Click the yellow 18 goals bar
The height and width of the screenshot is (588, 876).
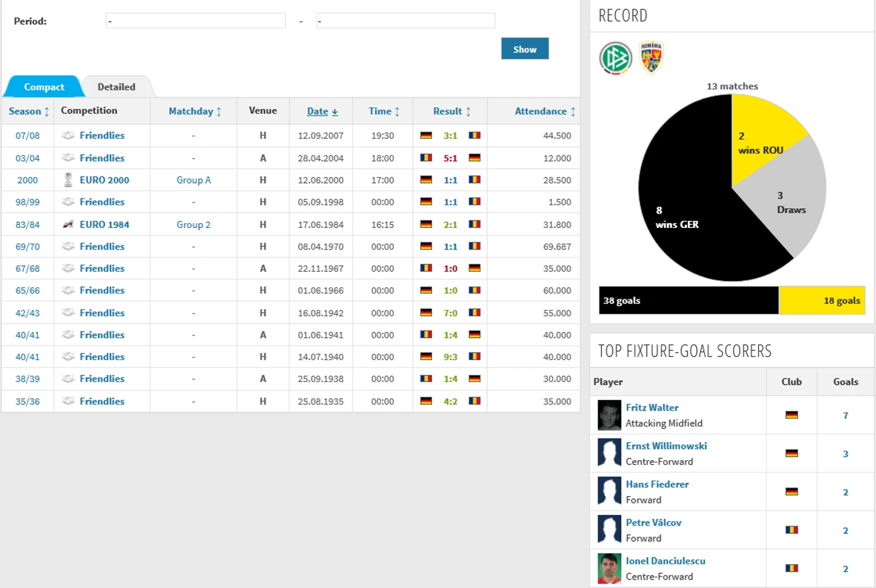tap(821, 301)
